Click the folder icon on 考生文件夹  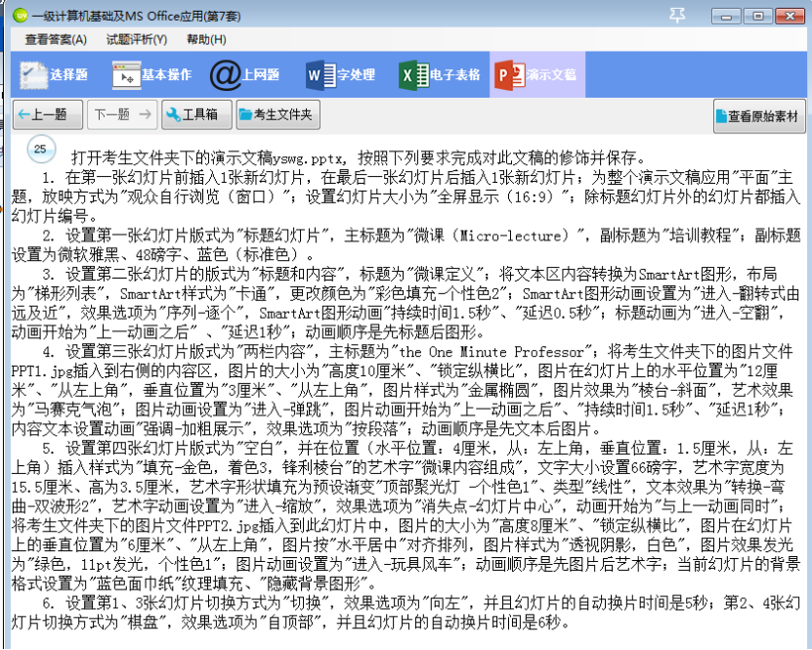[x=245, y=114]
